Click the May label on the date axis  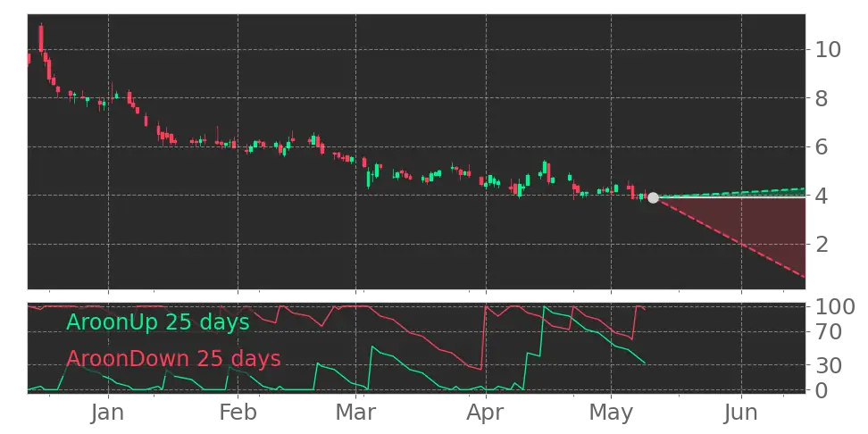click(x=611, y=413)
